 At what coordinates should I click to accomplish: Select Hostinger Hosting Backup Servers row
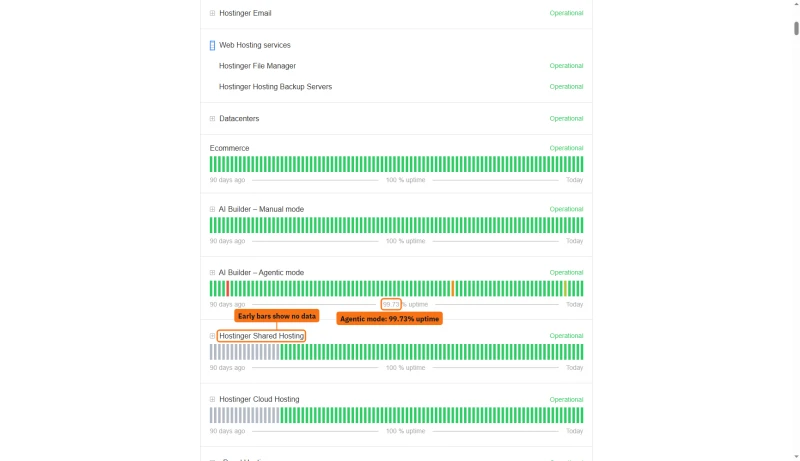(x=396, y=87)
